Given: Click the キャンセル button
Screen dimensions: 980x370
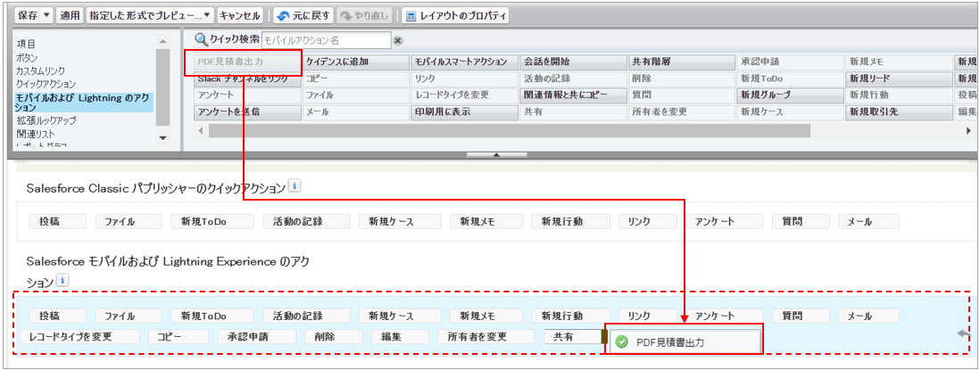Looking at the screenshot, I should click(240, 15).
